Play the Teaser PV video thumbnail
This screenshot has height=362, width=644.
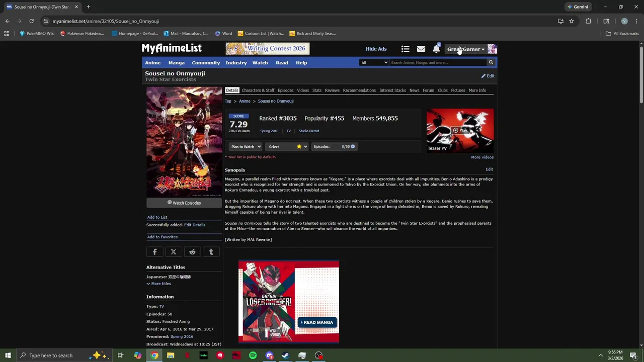(460, 130)
